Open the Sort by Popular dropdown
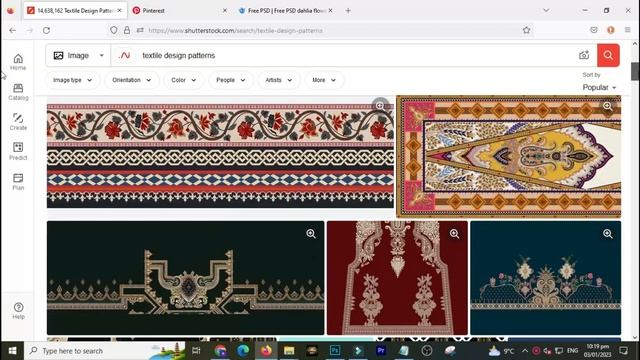Viewport: 640px width, 360px height. 599,87
